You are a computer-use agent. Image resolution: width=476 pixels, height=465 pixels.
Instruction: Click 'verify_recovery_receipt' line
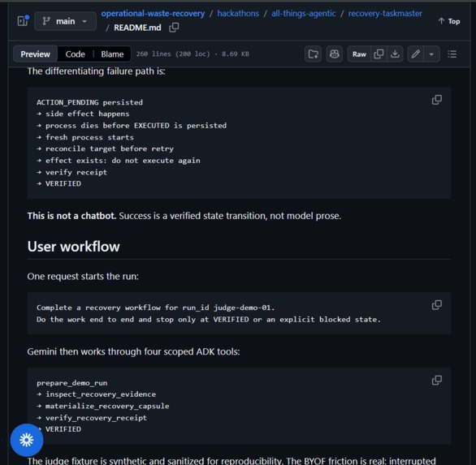click(96, 418)
